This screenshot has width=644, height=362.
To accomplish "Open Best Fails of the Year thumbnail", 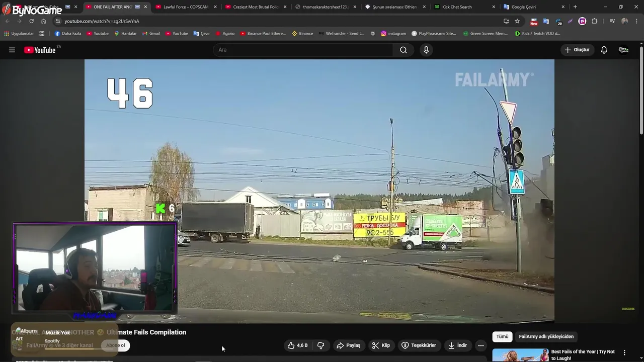I will click(x=520, y=355).
